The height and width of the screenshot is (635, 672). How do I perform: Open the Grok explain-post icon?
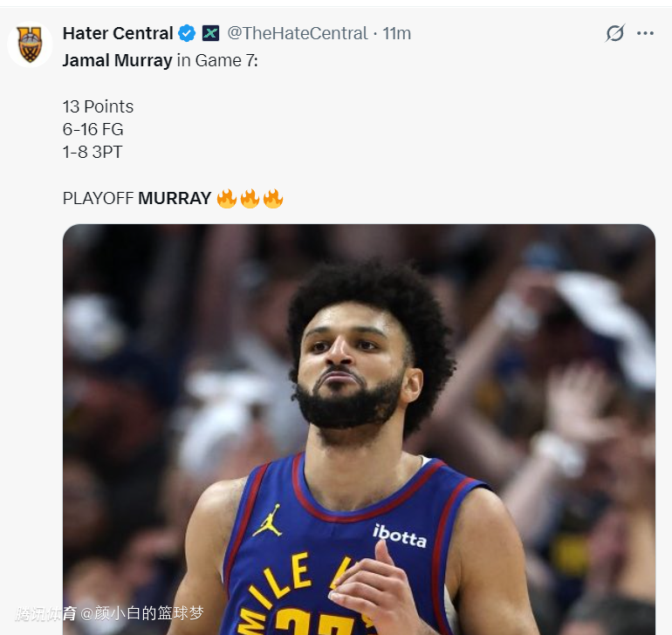(615, 33)
